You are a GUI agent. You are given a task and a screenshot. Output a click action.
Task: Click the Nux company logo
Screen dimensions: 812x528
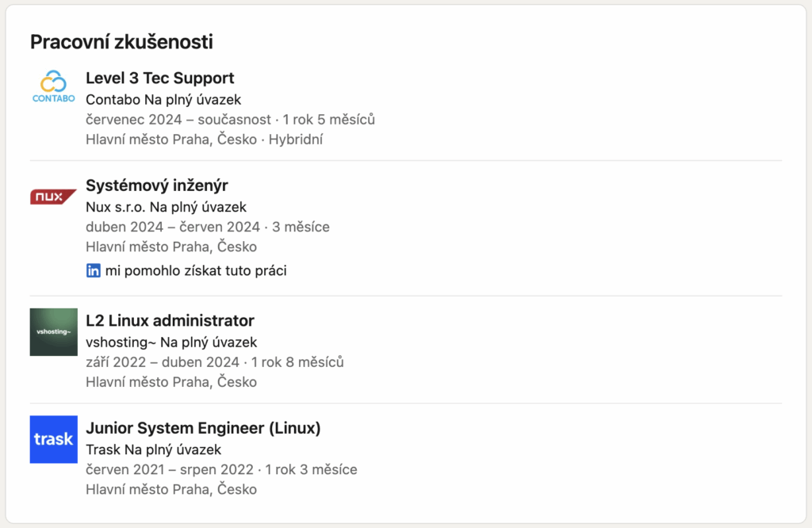point(54,196)
